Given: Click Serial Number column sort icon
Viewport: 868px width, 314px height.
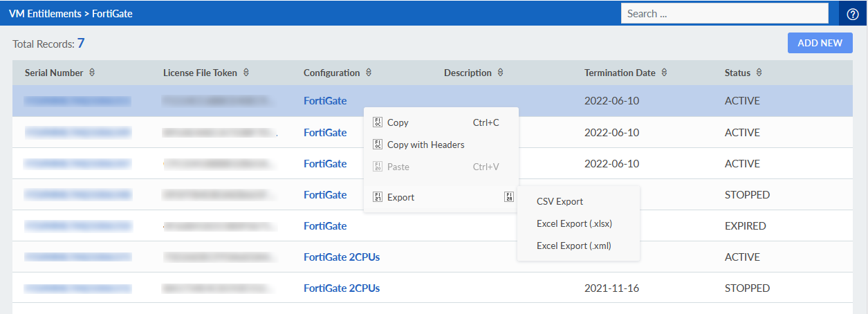Looking at the screenshot, I should coord(92,73).
